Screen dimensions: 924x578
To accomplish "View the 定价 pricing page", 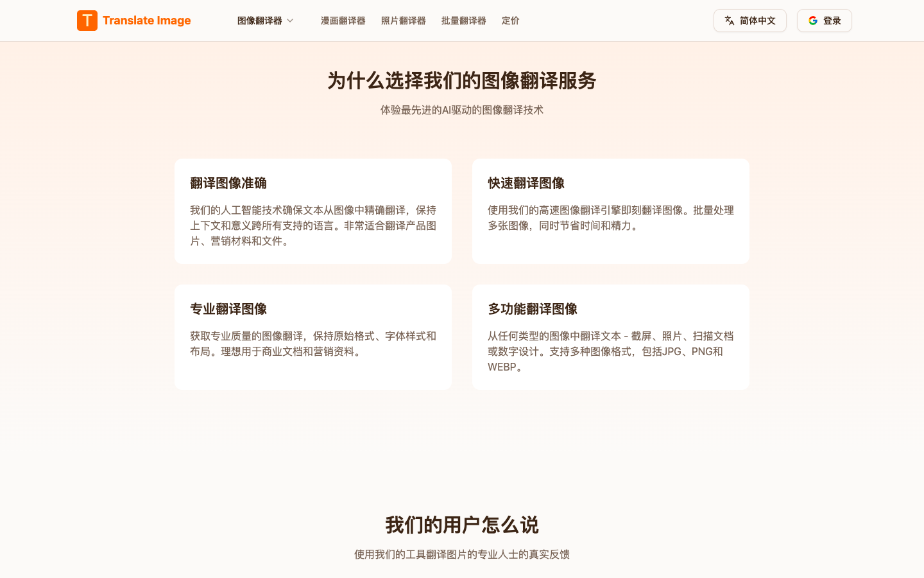I will 510,21.
